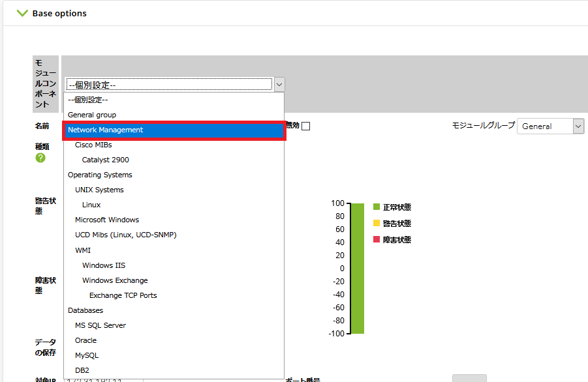This screenshot has height=382, width=588.
Task: Collapse the Base options section chevron
Action: 22,14
